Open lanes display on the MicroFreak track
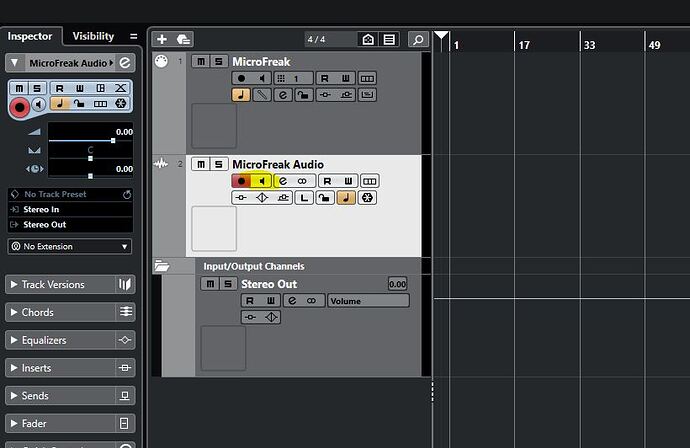 [367, 78]
